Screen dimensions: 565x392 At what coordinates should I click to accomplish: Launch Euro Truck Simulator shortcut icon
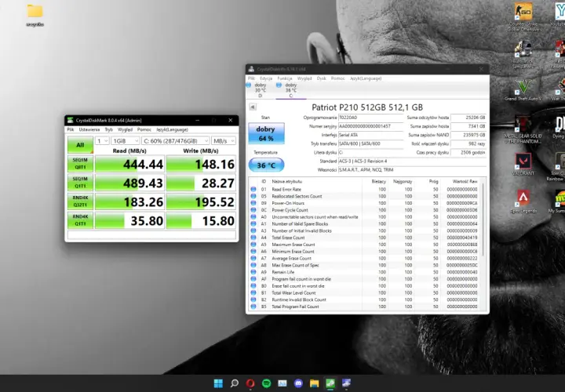[x=523, y=54]
